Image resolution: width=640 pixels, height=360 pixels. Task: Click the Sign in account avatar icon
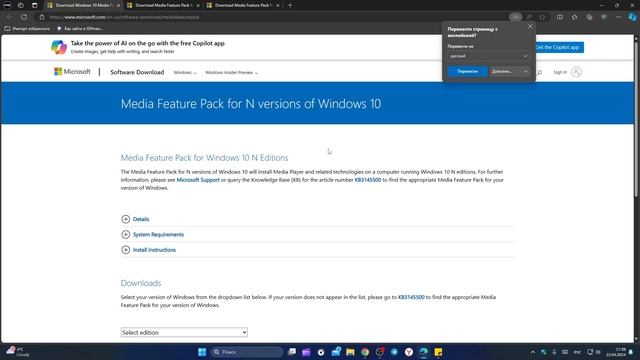point(576,72)
